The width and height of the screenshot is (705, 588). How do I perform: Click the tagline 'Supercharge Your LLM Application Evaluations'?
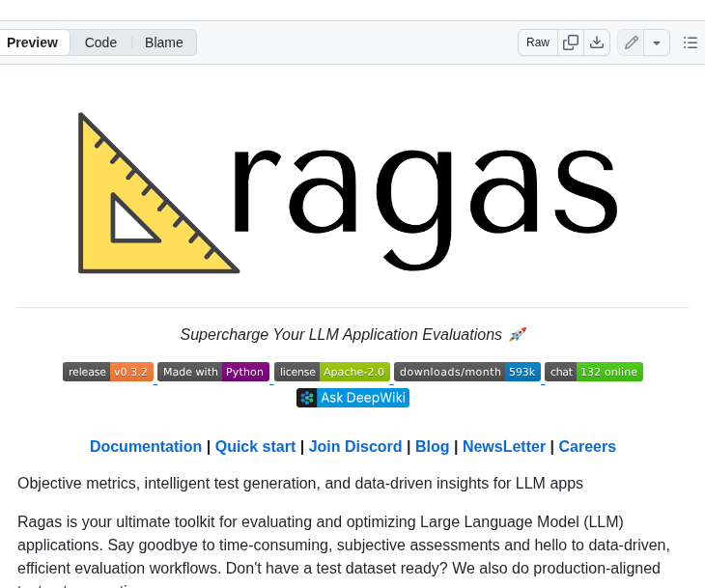pyautogui.click(x=341, y=334)
